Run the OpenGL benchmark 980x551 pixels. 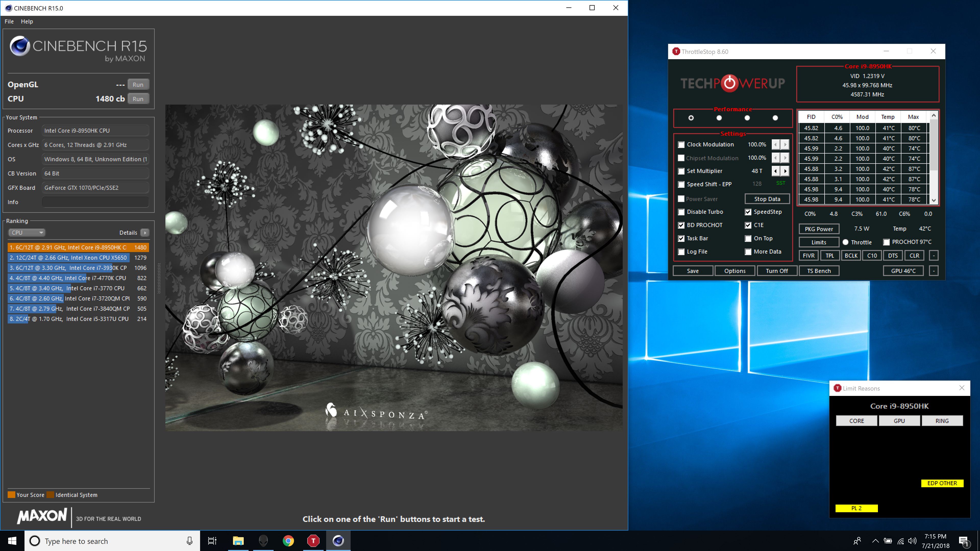pyautogui.click(x=138, y=84)
